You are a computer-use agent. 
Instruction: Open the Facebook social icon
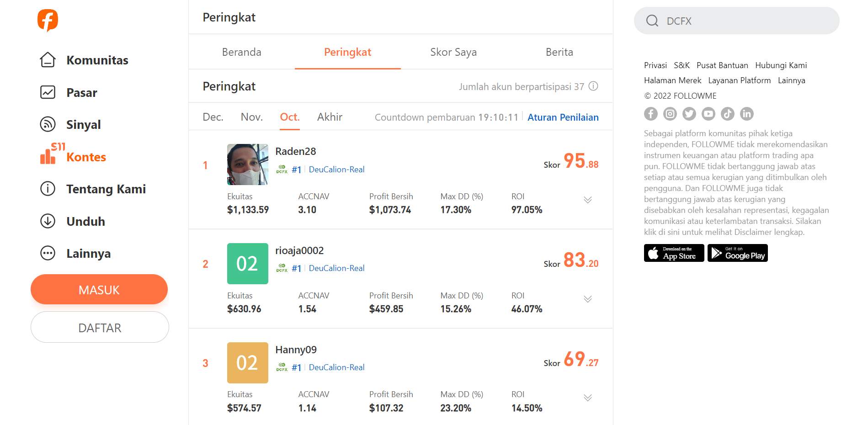point(651,114)
